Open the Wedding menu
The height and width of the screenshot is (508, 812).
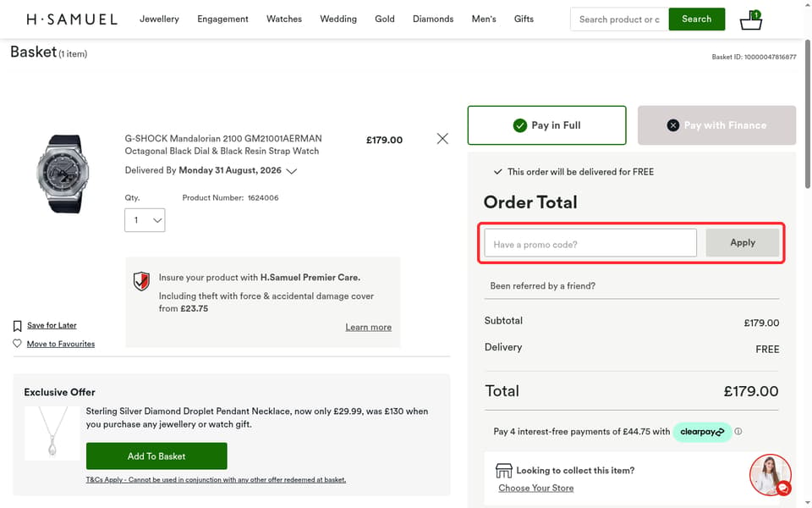(x=338, y=19)
